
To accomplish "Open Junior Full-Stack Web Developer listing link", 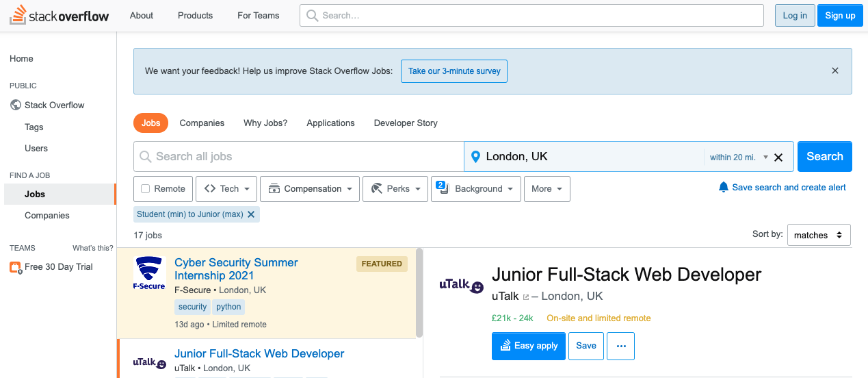I will click(x=259, y=354).
